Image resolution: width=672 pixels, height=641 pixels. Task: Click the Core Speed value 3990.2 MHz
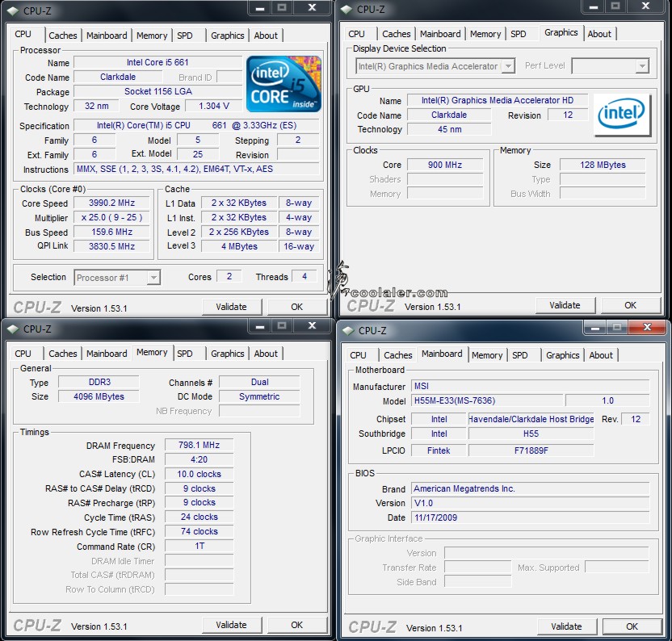click(x=111, y=203)
